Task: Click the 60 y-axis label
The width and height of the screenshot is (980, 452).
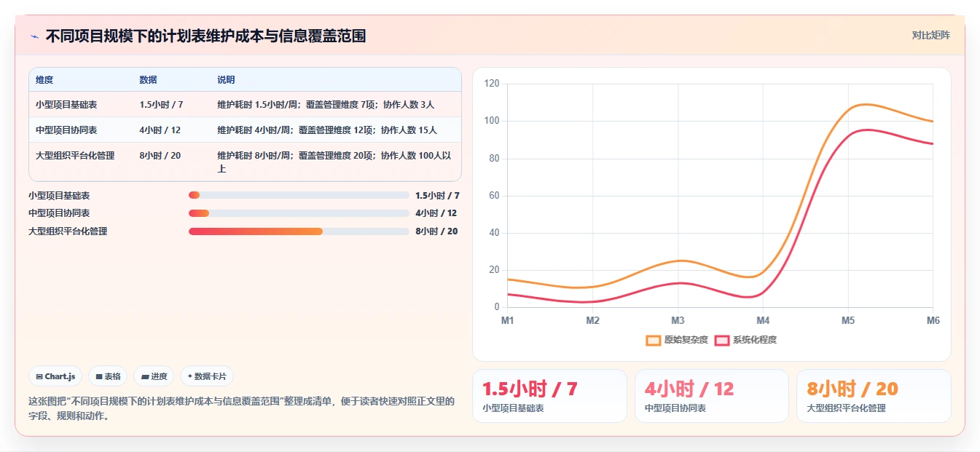Action: [x=494, y=195]
